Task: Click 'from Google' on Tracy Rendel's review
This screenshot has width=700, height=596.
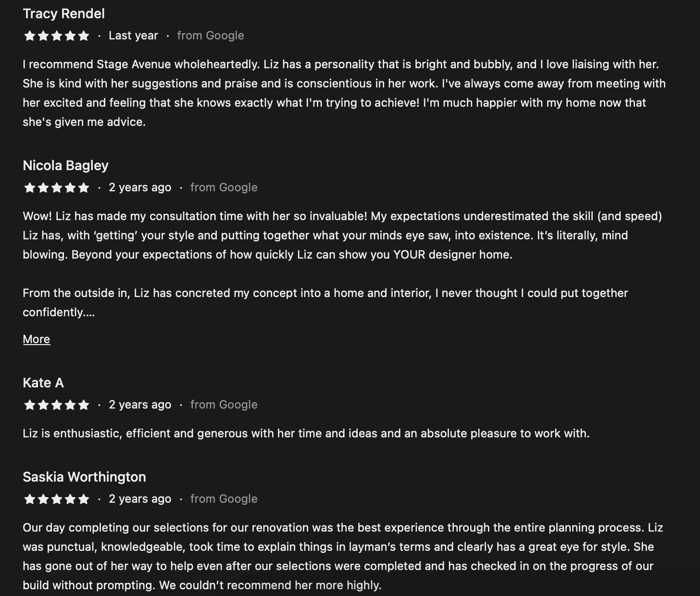Action: [211, 36]
